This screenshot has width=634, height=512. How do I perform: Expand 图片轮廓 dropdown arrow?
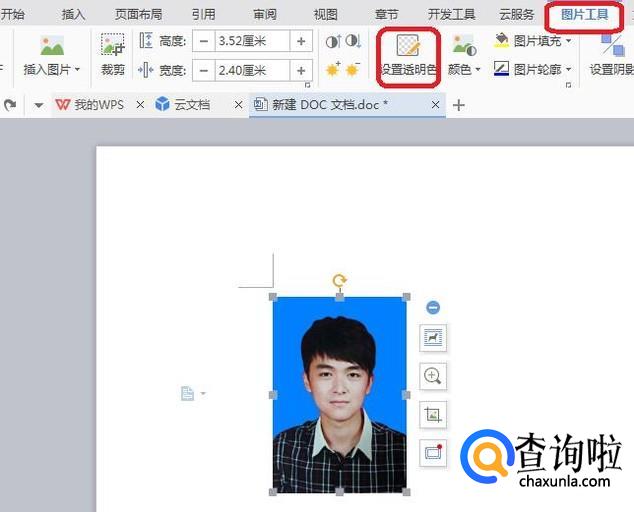tap(568, 69)
